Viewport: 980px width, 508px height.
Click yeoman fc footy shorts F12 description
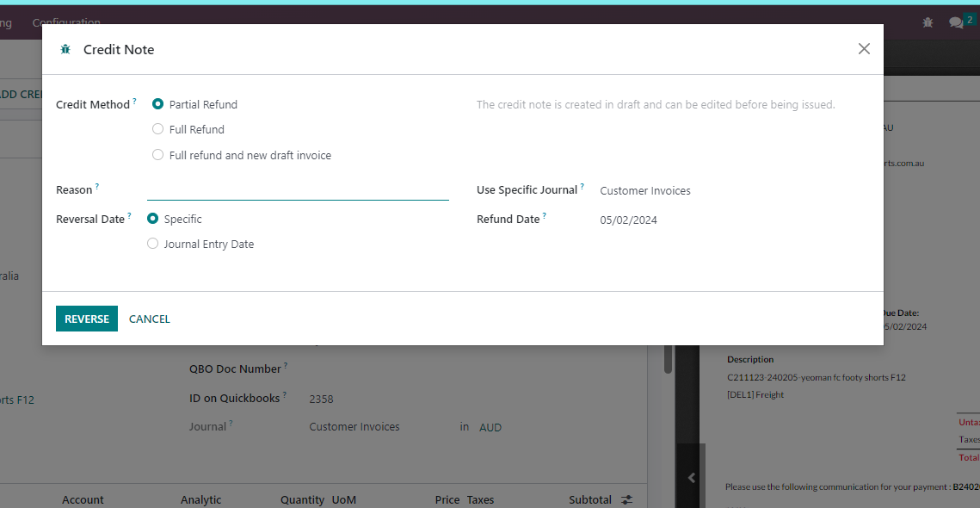[817, 377]
